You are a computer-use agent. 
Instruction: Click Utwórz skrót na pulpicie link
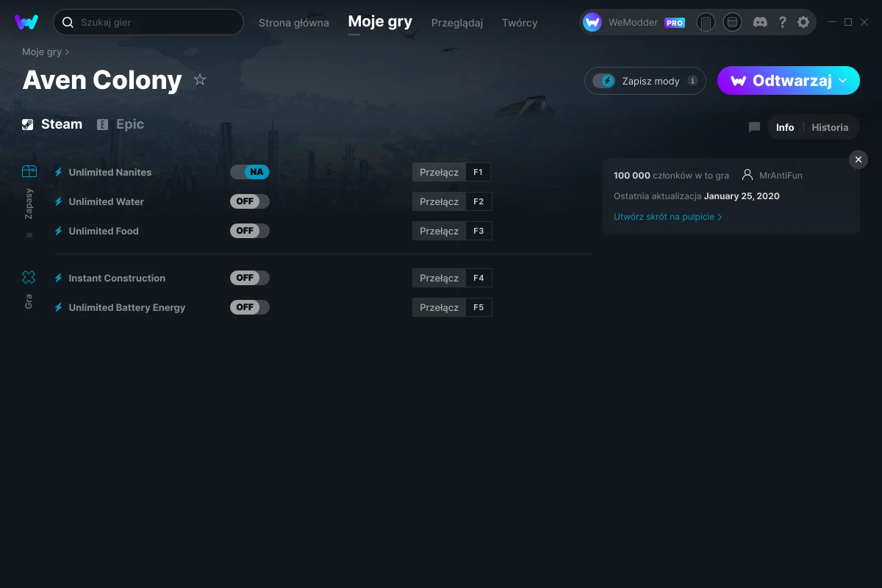(x=667, y=217)
